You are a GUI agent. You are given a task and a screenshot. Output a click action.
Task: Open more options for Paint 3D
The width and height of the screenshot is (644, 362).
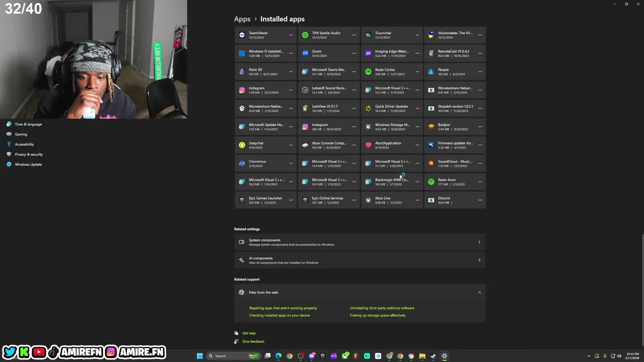coord(291,72)
